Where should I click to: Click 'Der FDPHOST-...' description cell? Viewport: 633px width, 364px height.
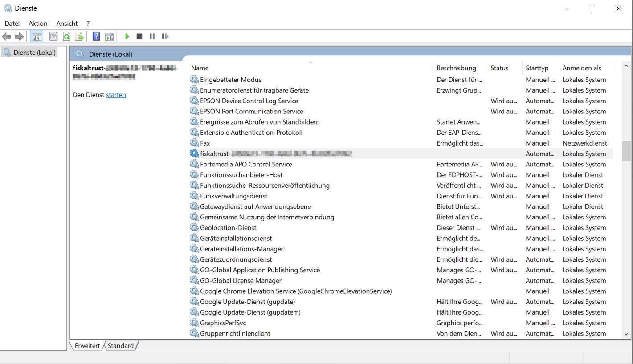pyautogui.click(x=460, y=175)
